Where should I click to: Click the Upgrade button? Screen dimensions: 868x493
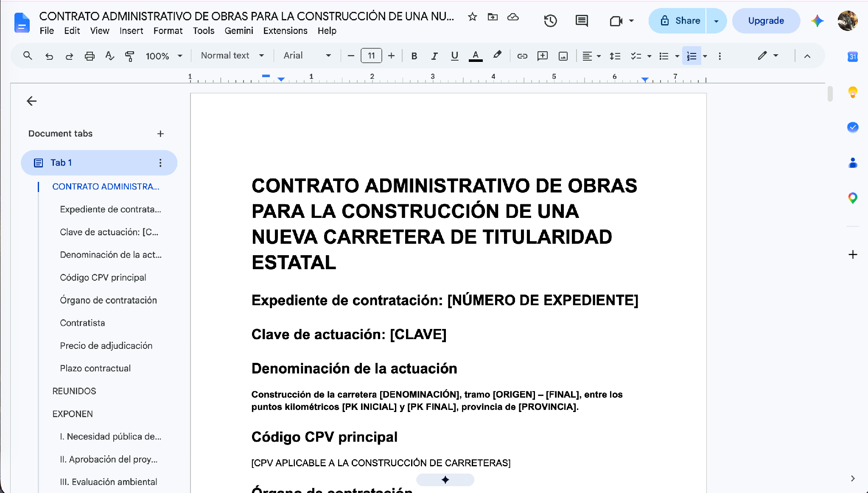coord(766,21)
